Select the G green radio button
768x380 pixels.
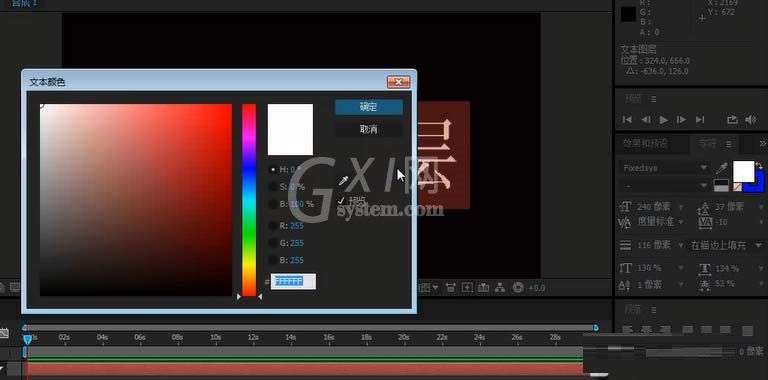click(x=273, y=243)
